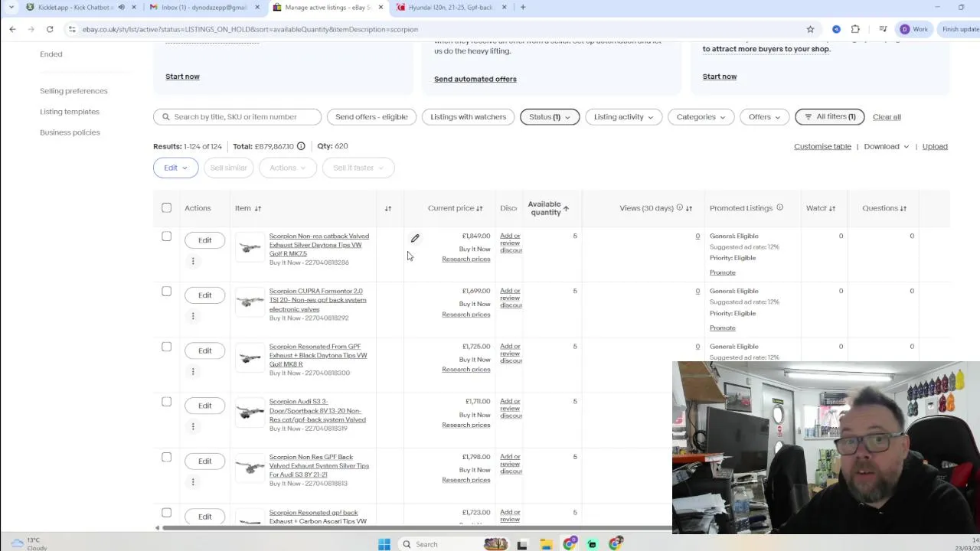Click Research prices for CUPRA Formentor
Viewport: 980px width, 551px height.
(465, 315)
